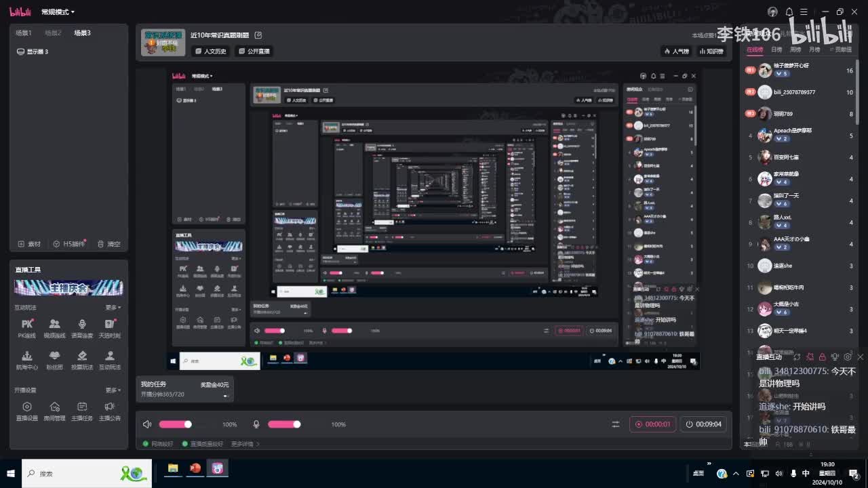Toggle the 中 input method indicator
868x488 pixels.
coord(806,473)
